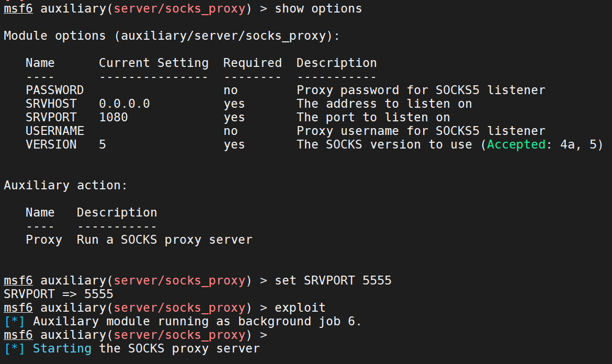Click the empty msf6 prompt line before Starting message

pyautogui.click(x=135, y=335)
